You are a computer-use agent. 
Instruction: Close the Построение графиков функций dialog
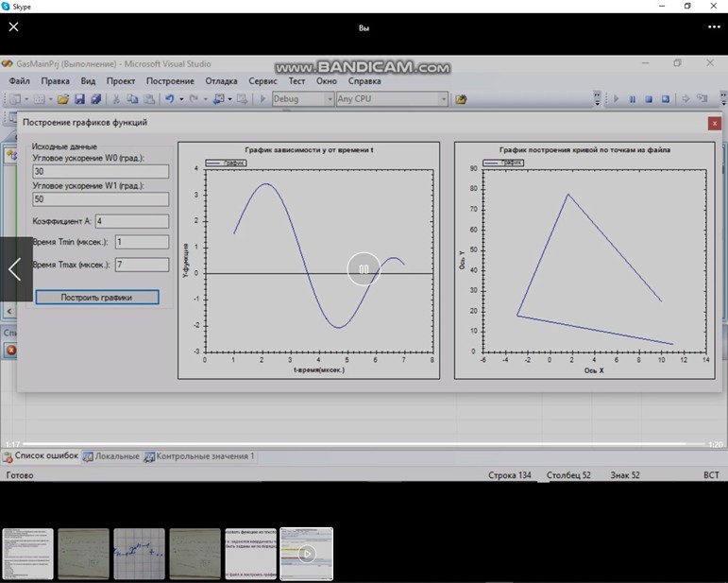tap(715, 123)
